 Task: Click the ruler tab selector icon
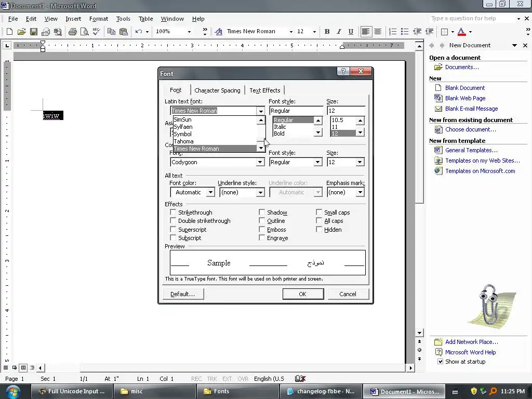coord(7,45)
